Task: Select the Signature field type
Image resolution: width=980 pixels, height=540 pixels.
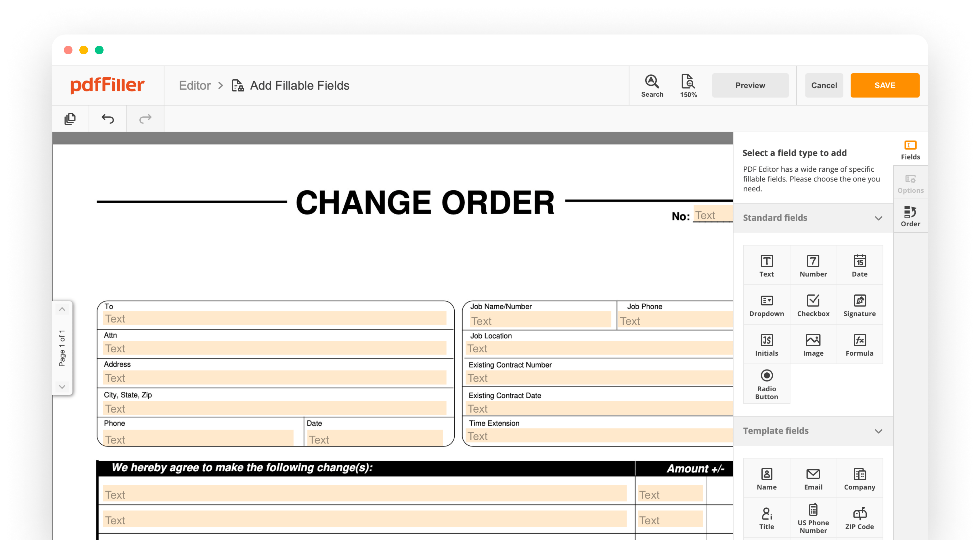Action: coord(860,304)
